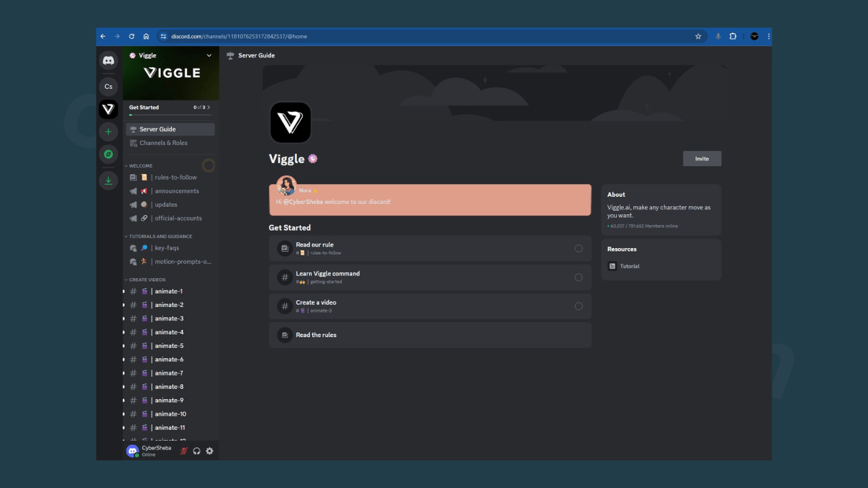This screenshot has width=868, height=488.
Task: Open motion-prompts channel
Action: click(170, 262)
